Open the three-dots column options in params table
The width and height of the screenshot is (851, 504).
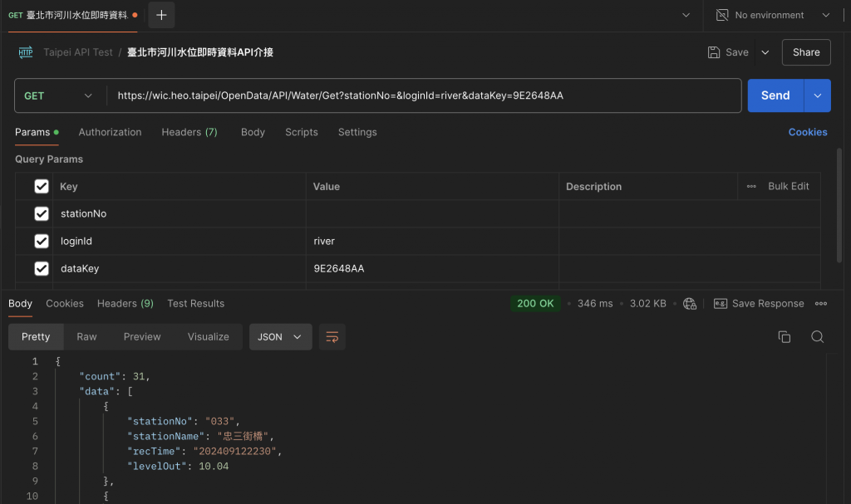click(751, 186)
